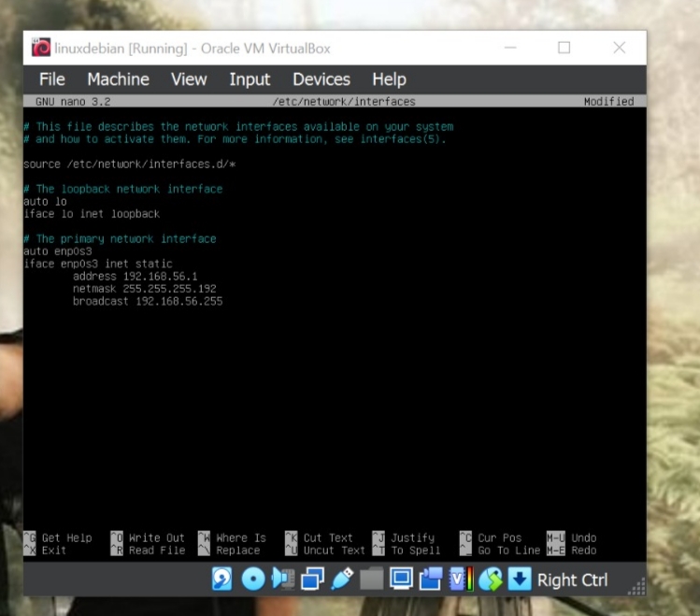Click the USB devices status icon
The height and width of the screenshot is (616, 700).
pyautogui.click(x=342, y=579)
